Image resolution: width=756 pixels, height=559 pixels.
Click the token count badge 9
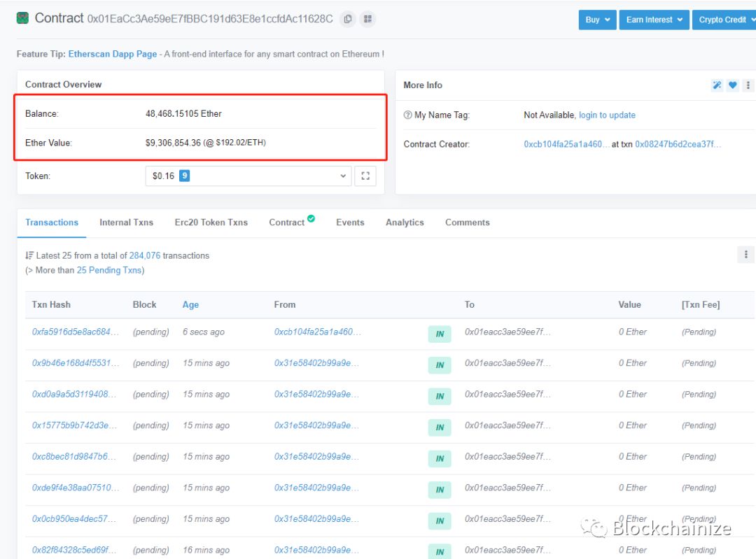coord(184,176)
